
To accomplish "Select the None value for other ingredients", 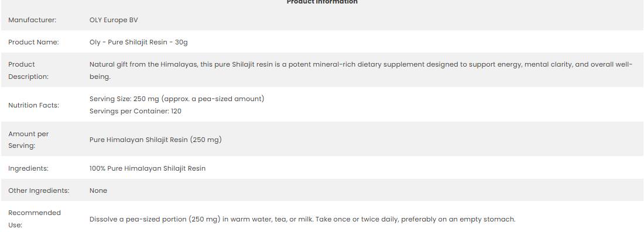I will 98,191.
